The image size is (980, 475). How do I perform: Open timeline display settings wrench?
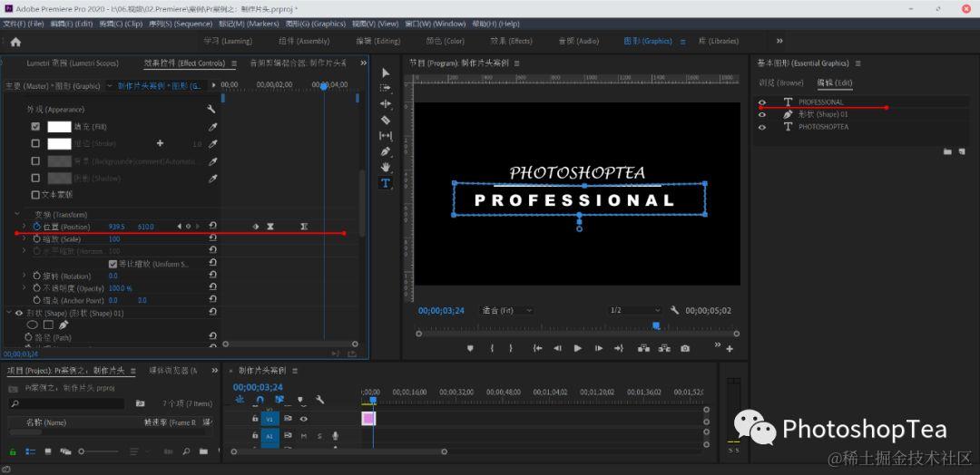tap(319, 400)
